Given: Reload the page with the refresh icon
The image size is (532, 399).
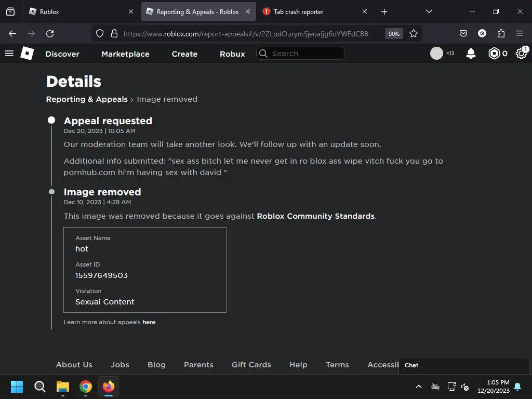Looking at the screenshot, I should (x=50, y=34).
